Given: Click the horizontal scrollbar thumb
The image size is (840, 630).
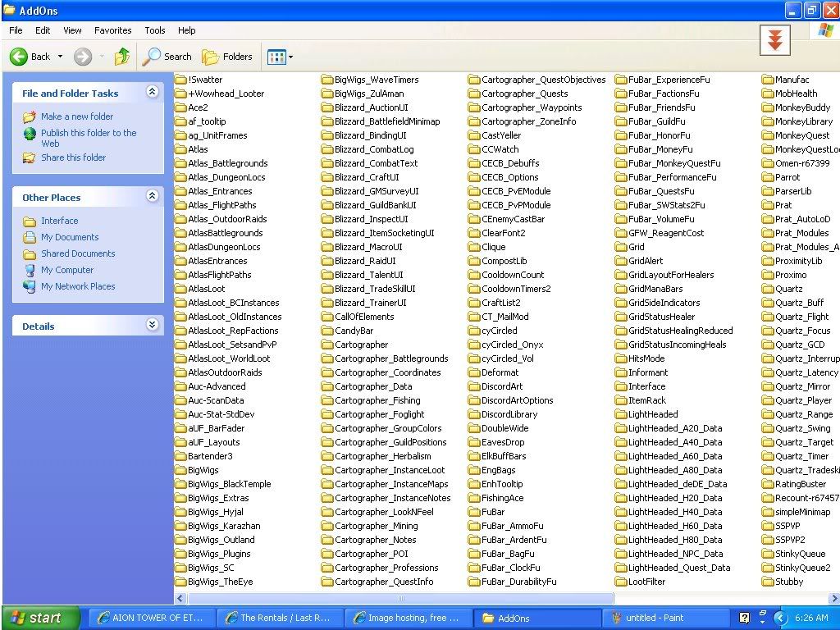Looking at the screenshot, I should point(400,598).
